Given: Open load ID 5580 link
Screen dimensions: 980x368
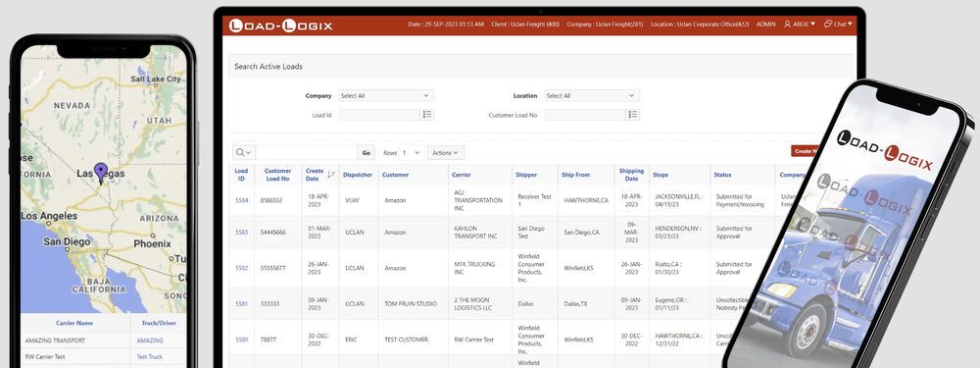Looking at the screenshot, I should point(241,340).
